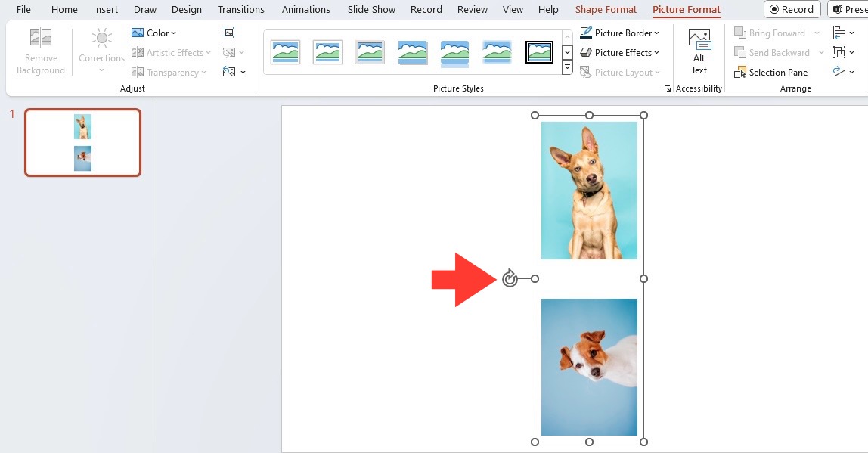
Task: Click the Picture Format tab
Action: point(687,9)
